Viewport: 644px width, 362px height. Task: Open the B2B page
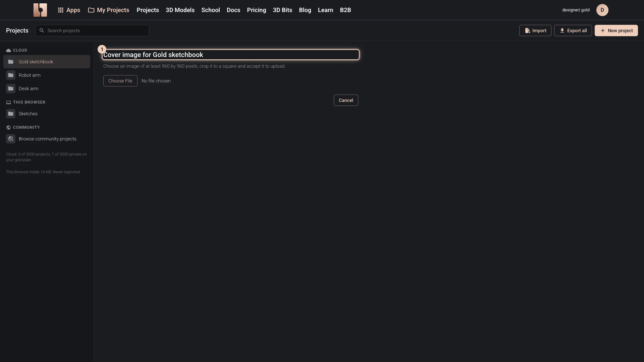[345, 10]
